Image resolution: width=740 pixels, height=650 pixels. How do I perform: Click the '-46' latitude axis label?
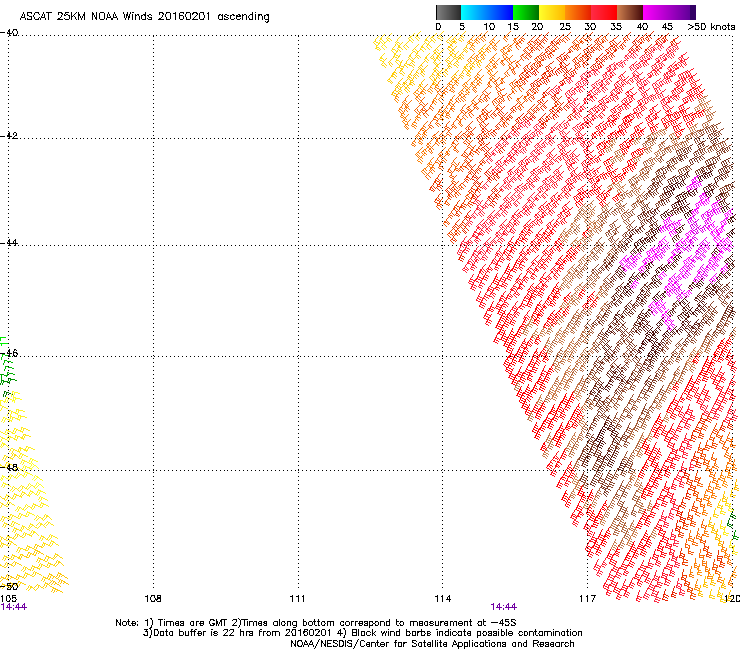(x=9, y=353)
